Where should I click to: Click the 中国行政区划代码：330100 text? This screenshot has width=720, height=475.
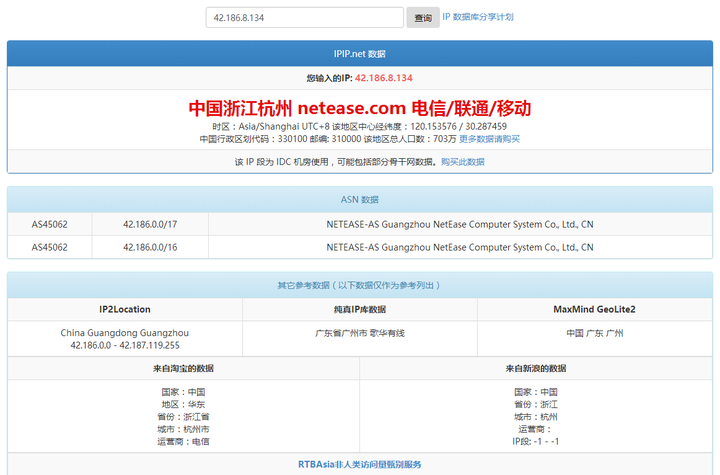tap(251, 139)
